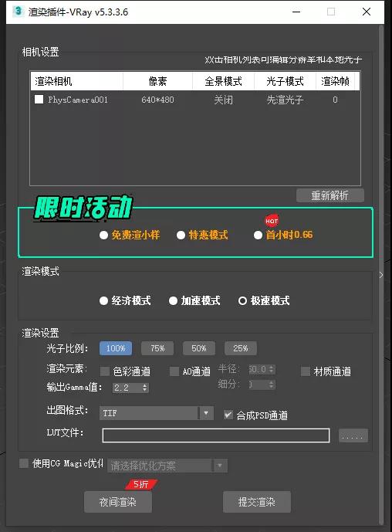Image resolution: width=392 pixels, height=532 pixels.
Task: Toggle the 合成PSD通道 checkbox
Action: (228, 415)
